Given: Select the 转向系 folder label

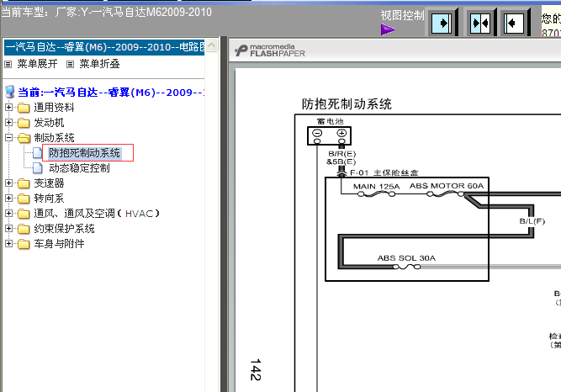Looking at the screenshot, I should (49, 199).
